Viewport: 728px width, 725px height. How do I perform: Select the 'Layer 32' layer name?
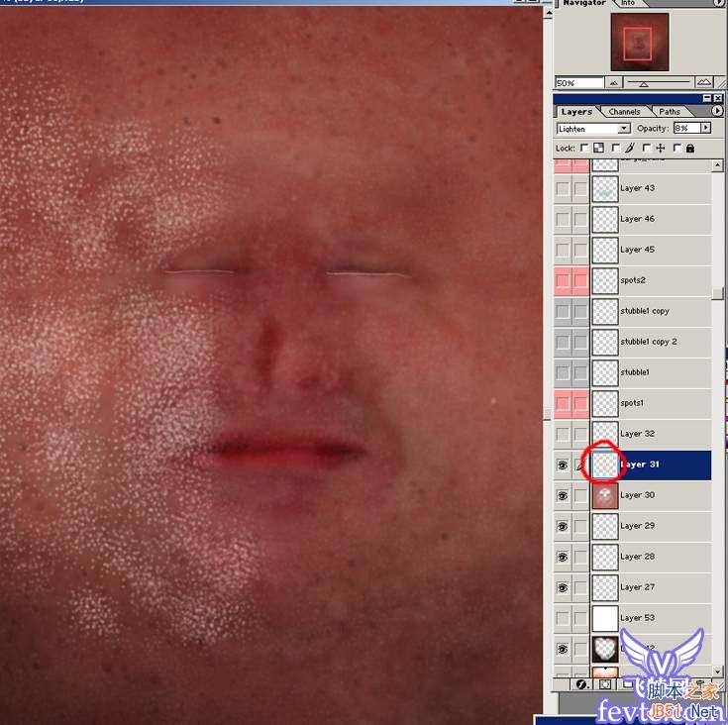tap(638, 434)
